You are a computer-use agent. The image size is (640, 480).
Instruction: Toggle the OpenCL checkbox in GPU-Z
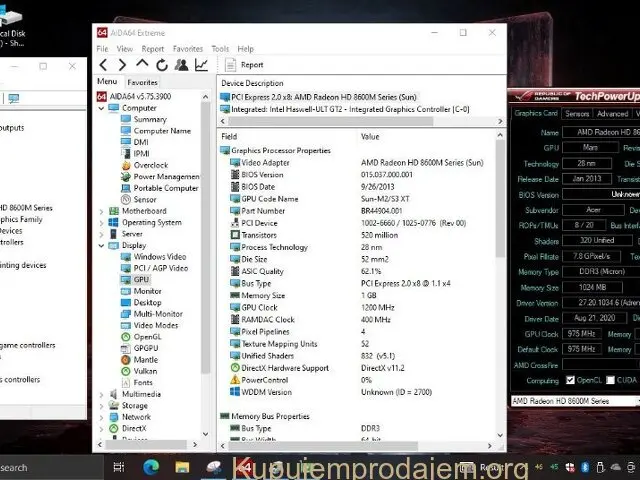pyautogui.click(x=571, y=381)
